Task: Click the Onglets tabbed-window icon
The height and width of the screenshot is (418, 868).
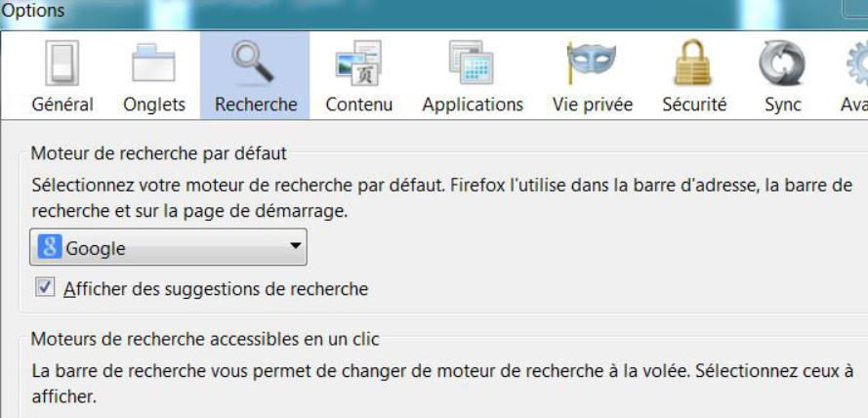Action: pyautogui.click(x=154, y=65)
